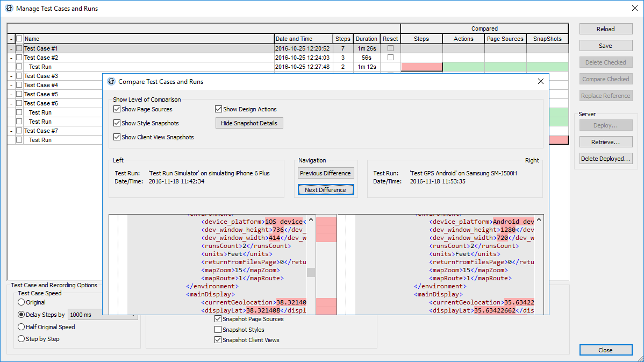Collapse the Test Case #1 row

(x=11, y=48)
